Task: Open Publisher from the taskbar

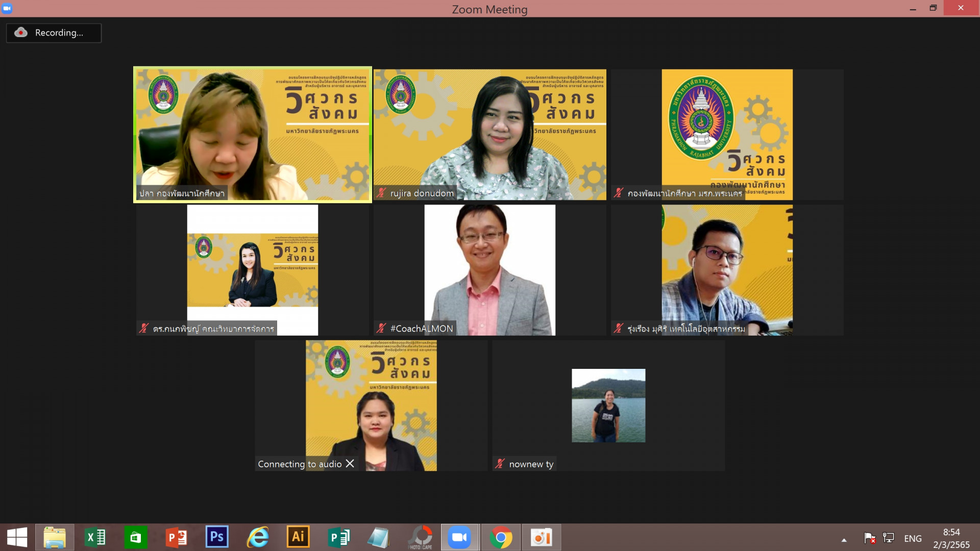Action: coord(338,537)
